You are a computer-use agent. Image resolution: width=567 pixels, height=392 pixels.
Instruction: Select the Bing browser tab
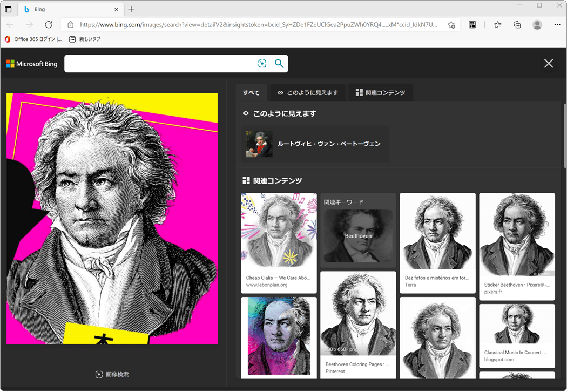(70, 9)
